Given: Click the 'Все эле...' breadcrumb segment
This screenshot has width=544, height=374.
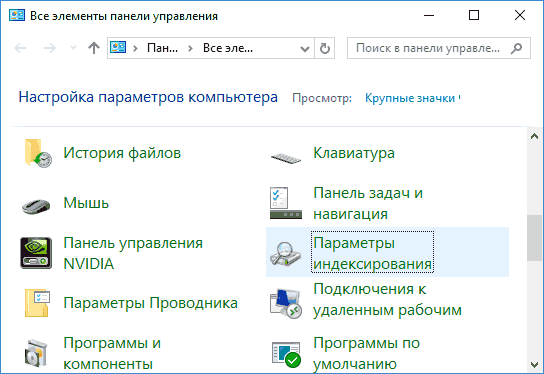Looking at the screenshot, I should (x=228, y=48).
